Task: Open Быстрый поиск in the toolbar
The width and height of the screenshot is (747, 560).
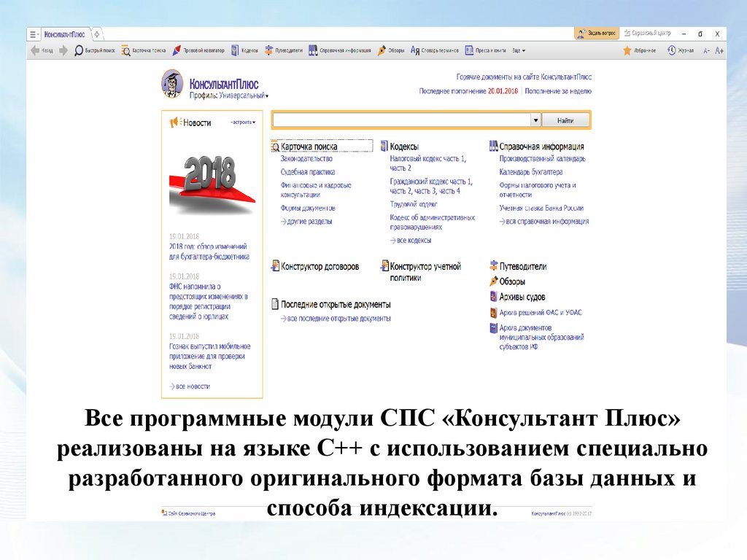Action: click(95, 50)
